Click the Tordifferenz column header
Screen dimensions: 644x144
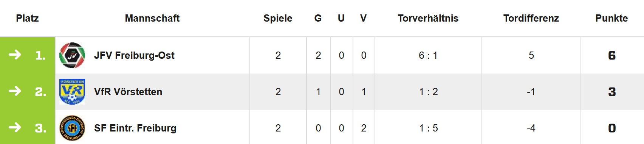pyautogui.click(x=531, y=18)
